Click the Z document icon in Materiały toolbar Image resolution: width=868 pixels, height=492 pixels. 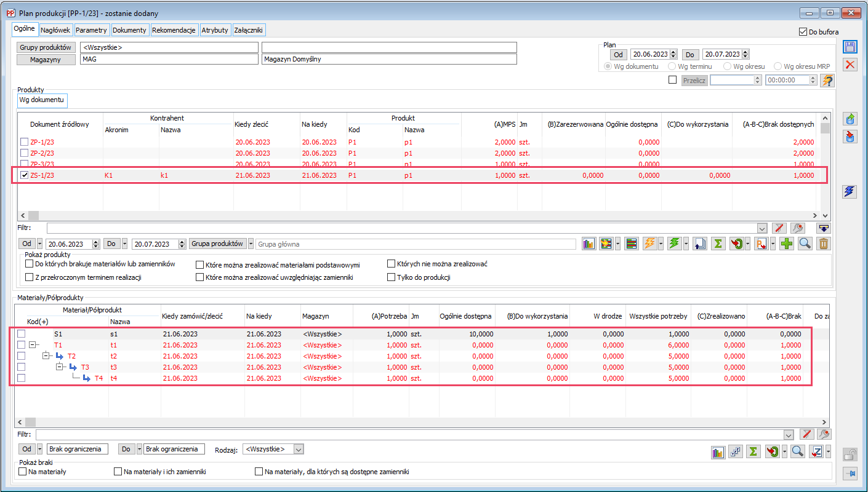817,452
